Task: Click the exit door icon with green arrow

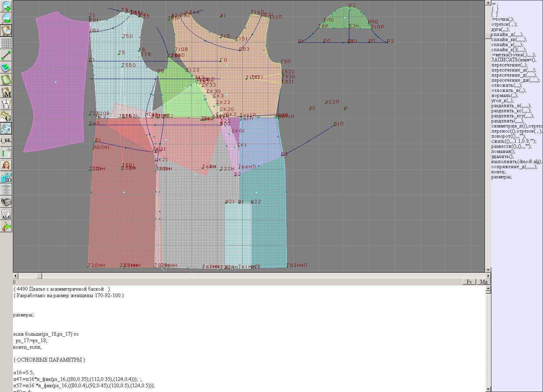Action: point(6,226)
